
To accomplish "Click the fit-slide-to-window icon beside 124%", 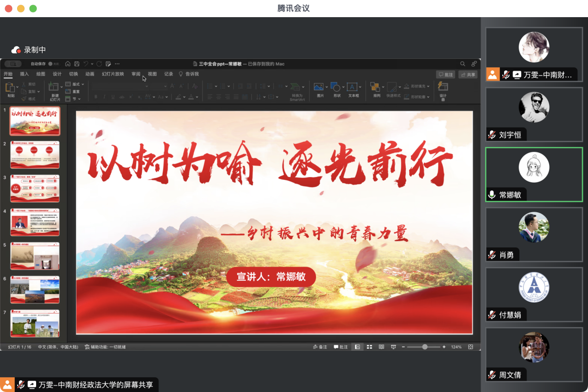I will (x=471, y=347).
